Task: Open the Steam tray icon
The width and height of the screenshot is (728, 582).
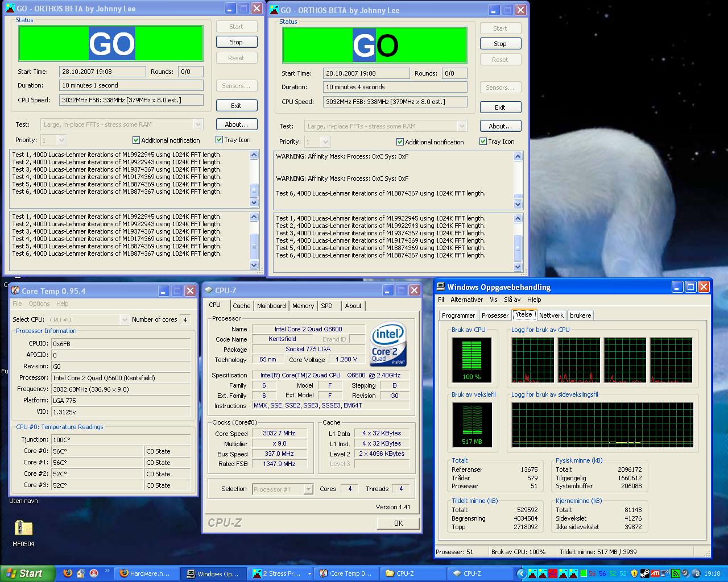Action: point(645,573)
